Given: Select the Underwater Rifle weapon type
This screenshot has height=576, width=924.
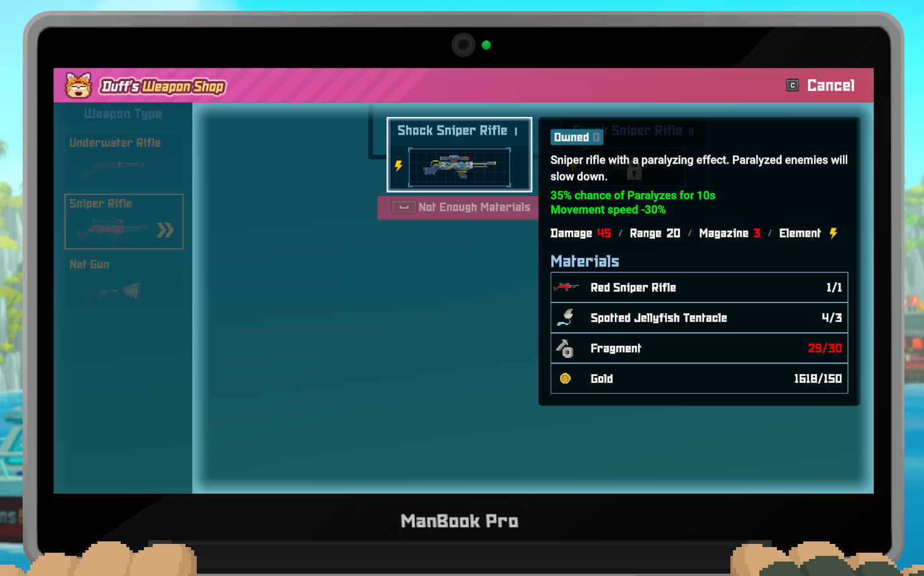Looking at the screenshot, I should [x=124, y=160].
